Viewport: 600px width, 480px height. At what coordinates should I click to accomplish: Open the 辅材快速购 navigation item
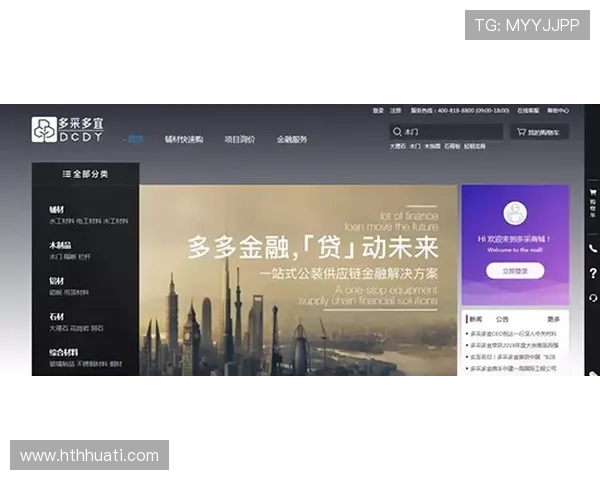[x=184, y=139]
